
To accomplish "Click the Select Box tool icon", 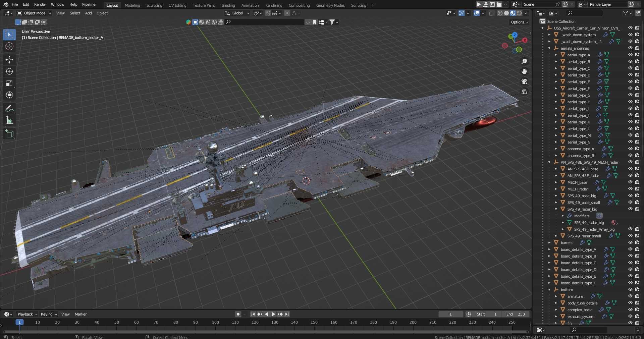I will (9, 35).
